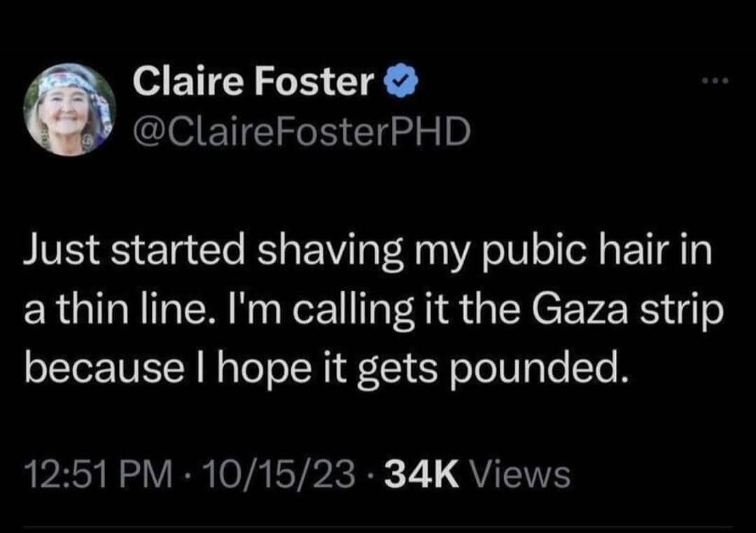
Task: Click the bold '34K' number
Action: coord(422,475)
